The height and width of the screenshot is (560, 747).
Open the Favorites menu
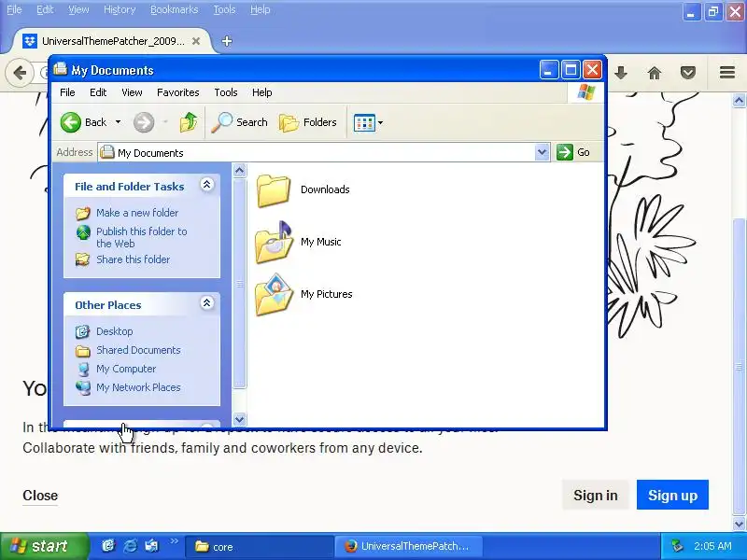178,92
